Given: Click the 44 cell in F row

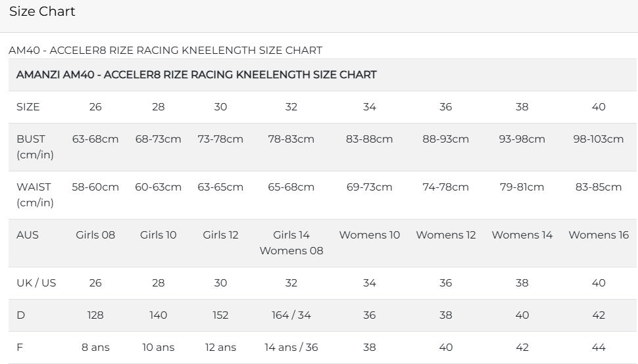Looking at the screenshot, I should (599, 347).
